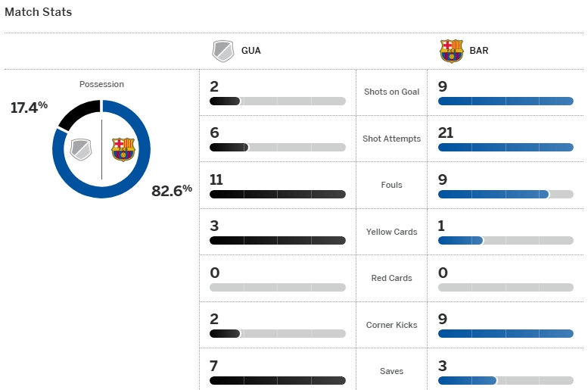This screenshot has height=390, width=588.
Task: Click the Barcelona crest in header
Action: (x=451, y=51)
